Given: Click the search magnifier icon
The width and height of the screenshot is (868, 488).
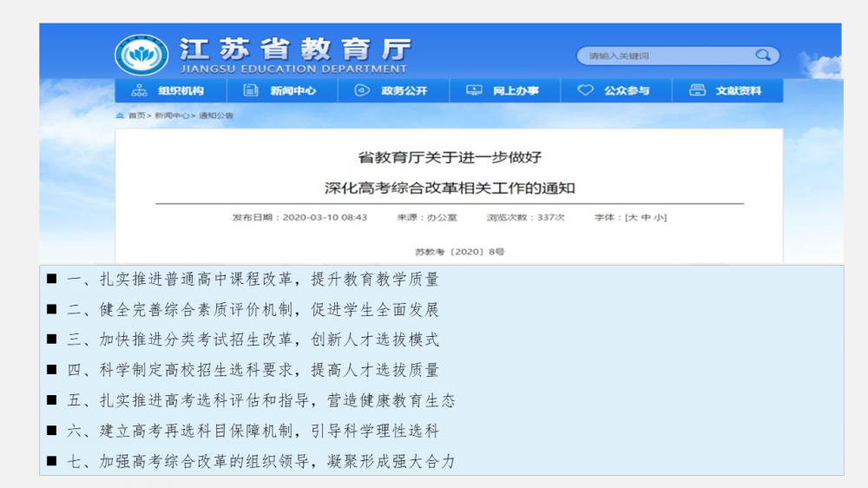Looking at the screenshot, I should pyautogui.click(x=762, y=56).
